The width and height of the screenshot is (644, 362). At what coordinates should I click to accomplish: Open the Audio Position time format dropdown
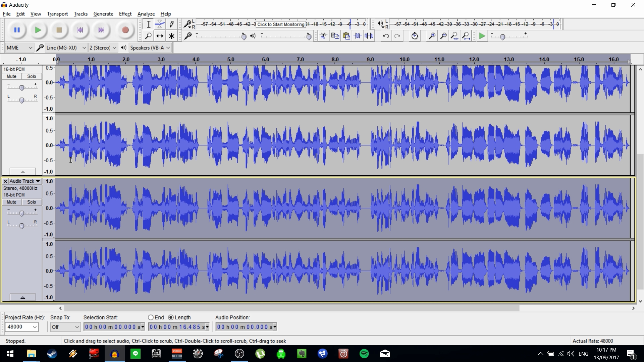point(275,327)
